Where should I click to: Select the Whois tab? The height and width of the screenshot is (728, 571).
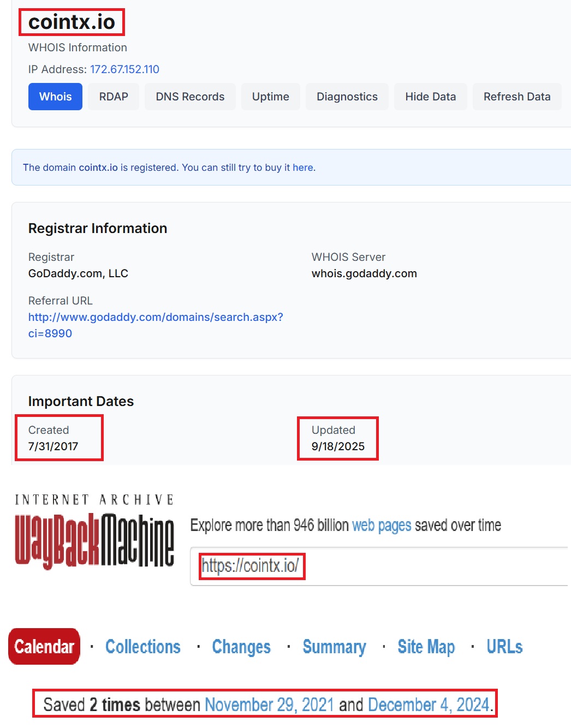pos(55,97)
